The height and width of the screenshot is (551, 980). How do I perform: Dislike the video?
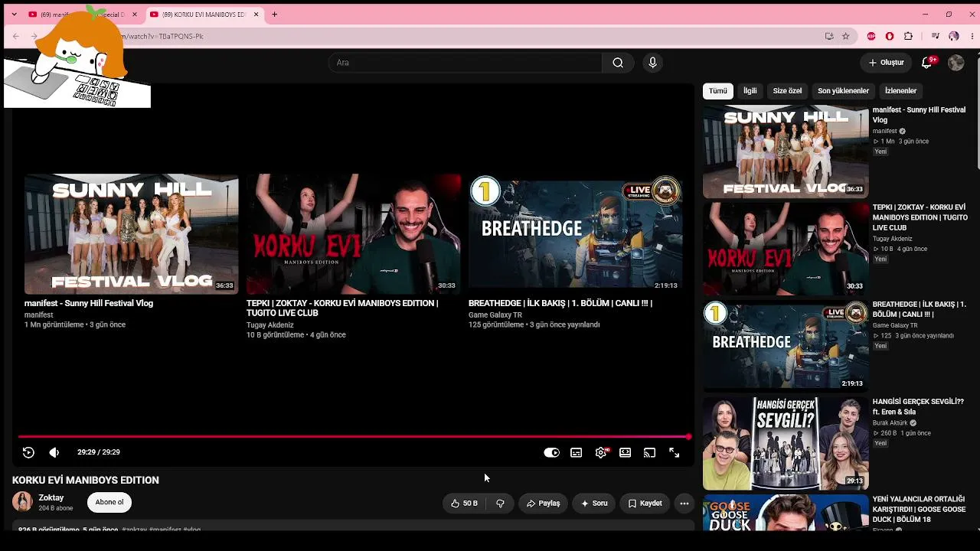[500, 503]
